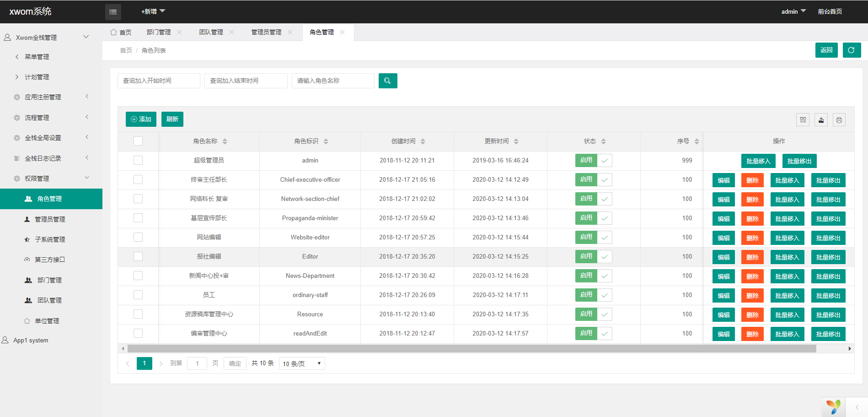Screen dimensions: 868x417
Task: Click the search magnifier button
Action: 388,81
